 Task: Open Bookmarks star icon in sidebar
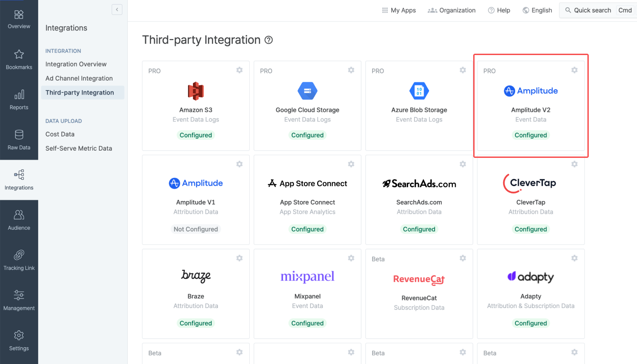click(19, 55)
